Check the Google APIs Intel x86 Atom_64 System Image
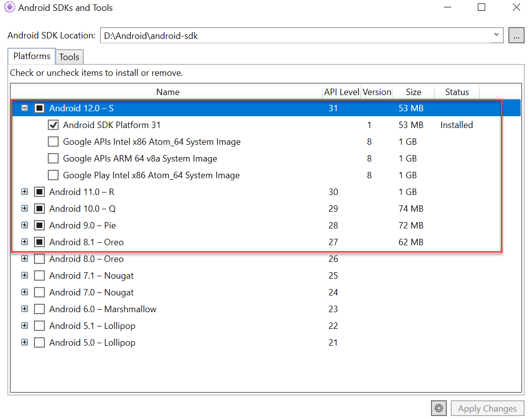The image size is (532, 419). pyautogui.click(x=53, y=141)
